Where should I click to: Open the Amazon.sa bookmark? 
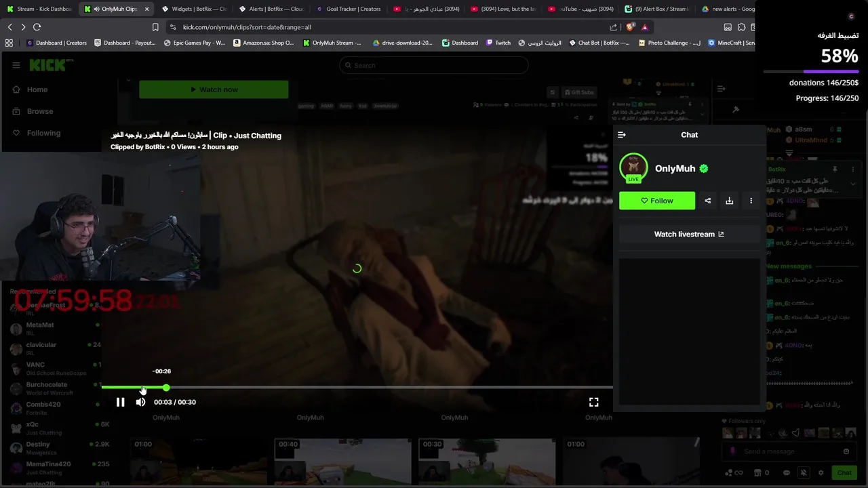pyautogui.click(x=264, y=43)
